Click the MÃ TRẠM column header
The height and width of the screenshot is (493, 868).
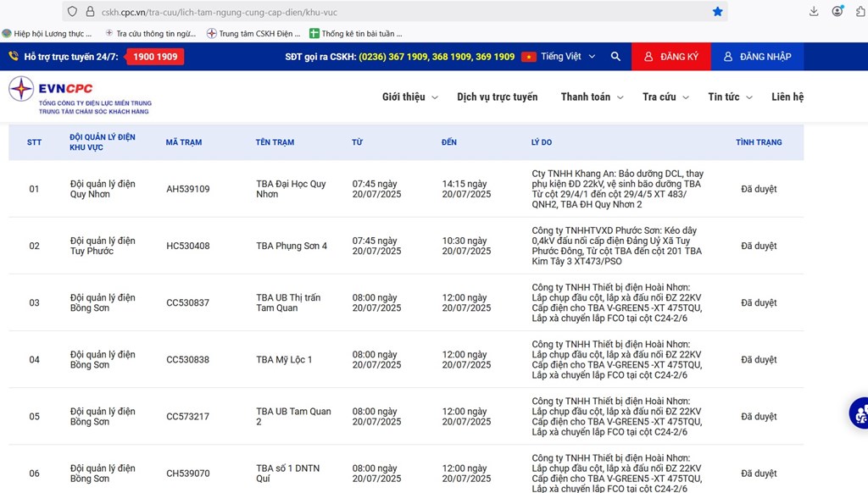pos(184,142)
